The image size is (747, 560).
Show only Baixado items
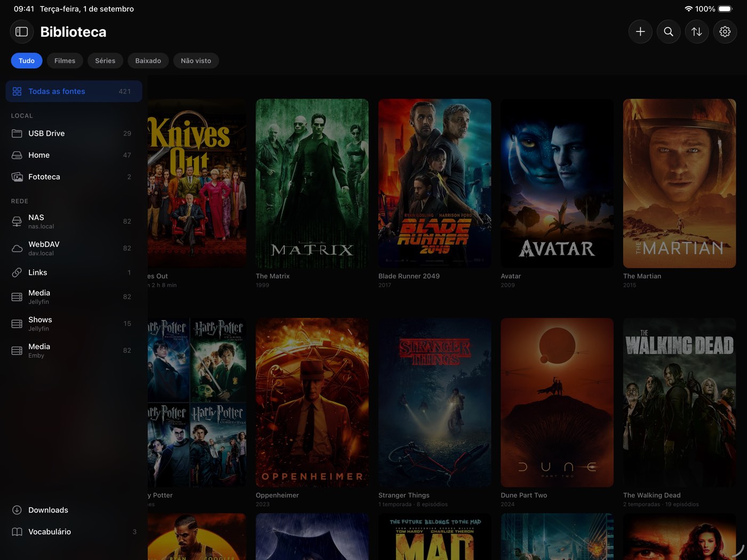148,61
